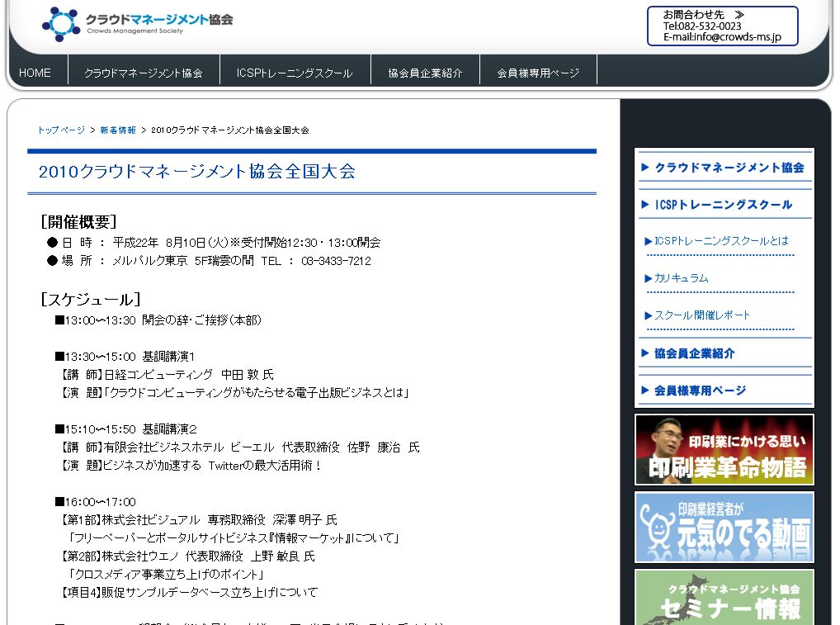The height and width of the screenshot is (625, 840).
Task: Click the [スケジュール] heading
Action: pyautogui.click(x=91, y=299)
